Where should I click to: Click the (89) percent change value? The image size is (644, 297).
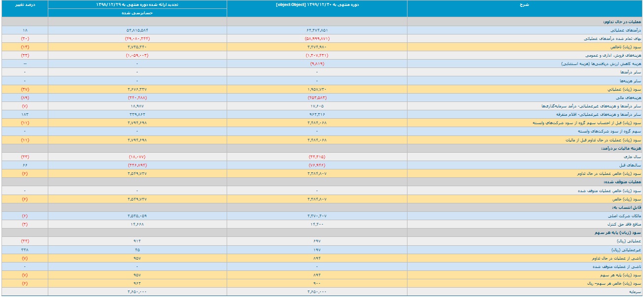(x=25, y=98)
